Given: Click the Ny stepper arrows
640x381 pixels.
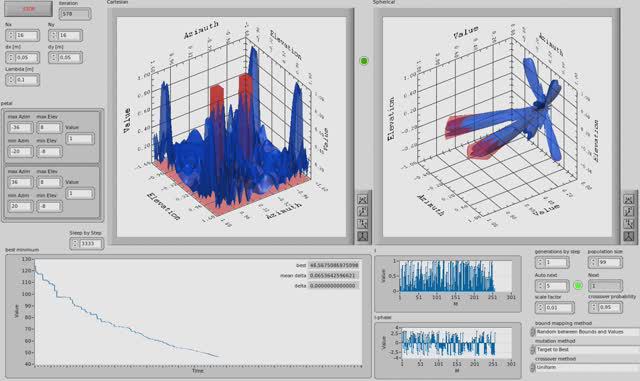Looking at the screenshot, I should tap(54, 36).
